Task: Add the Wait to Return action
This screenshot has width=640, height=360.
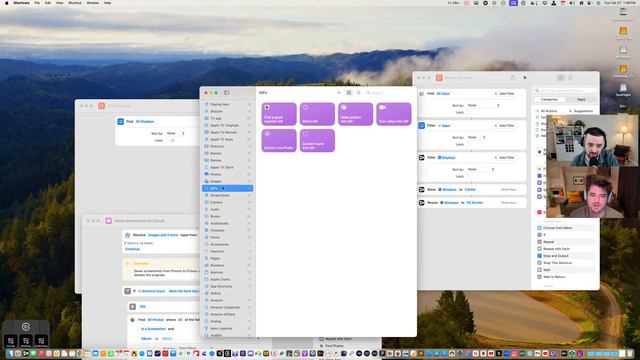Action: [x=566, y=277]
